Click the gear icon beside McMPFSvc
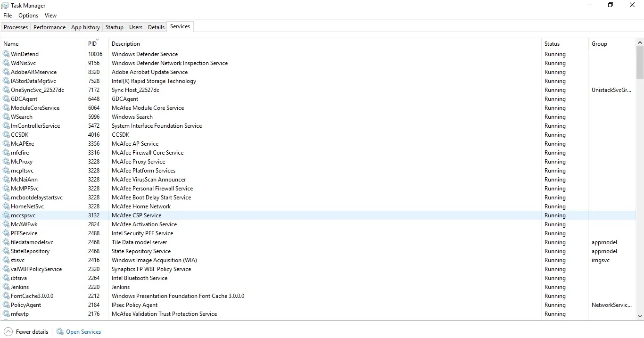The height and width of the screenshot is (338, 644). [6, 188]
